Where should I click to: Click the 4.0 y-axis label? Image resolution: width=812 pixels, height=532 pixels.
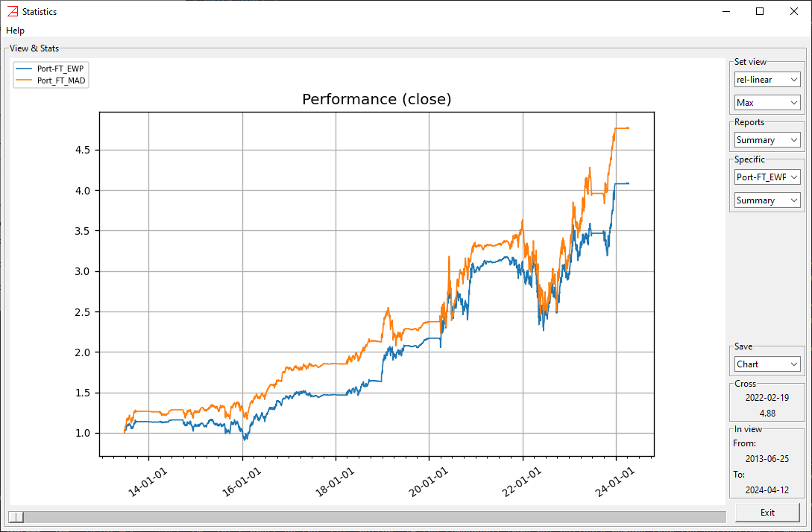[83, 191]
